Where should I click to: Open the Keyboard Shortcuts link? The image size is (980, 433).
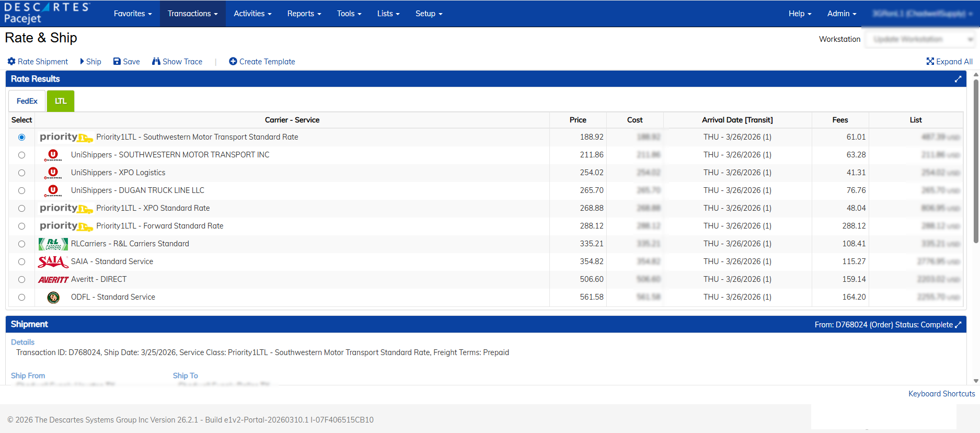(x=942, y=394)
